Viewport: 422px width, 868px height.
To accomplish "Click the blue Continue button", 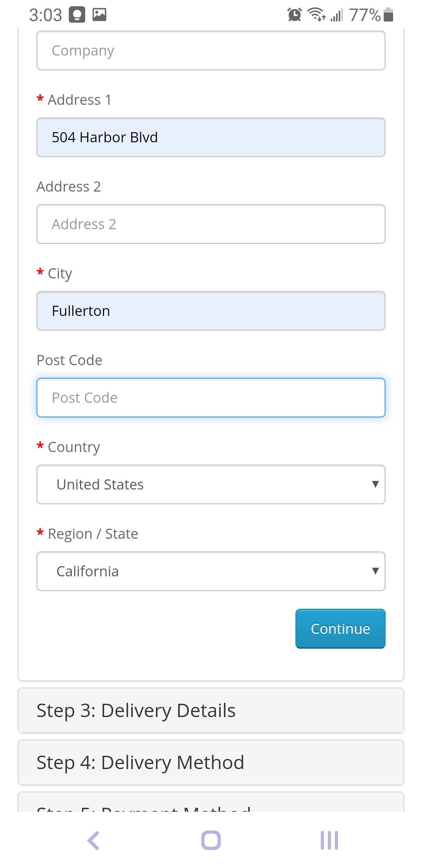I will pyautogui.click(x=340, y=629).
